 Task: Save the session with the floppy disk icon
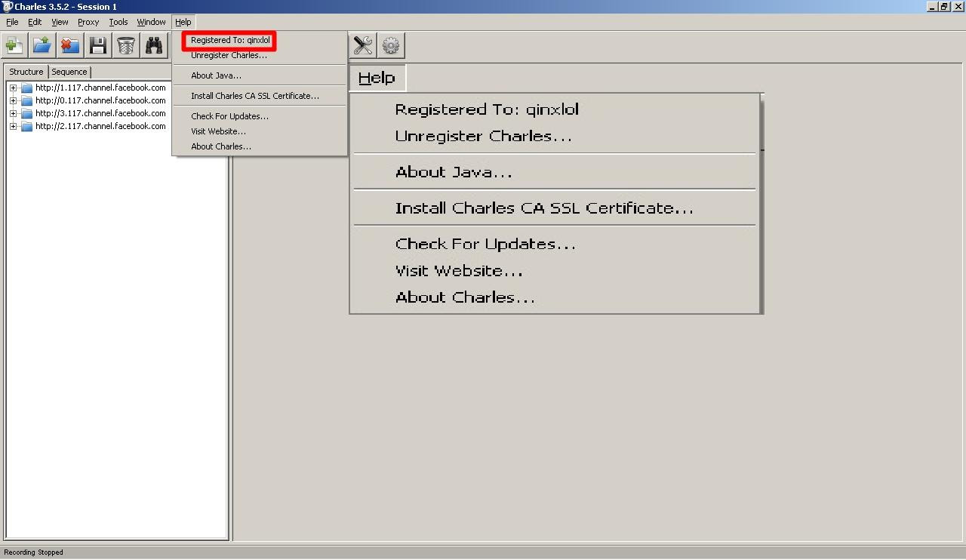point(98,45)
